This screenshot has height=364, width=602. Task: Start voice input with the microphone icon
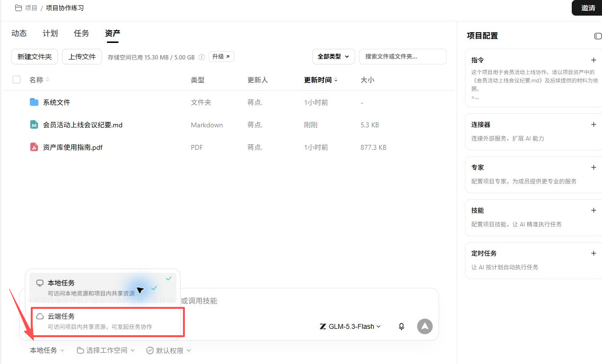point(401,326)
